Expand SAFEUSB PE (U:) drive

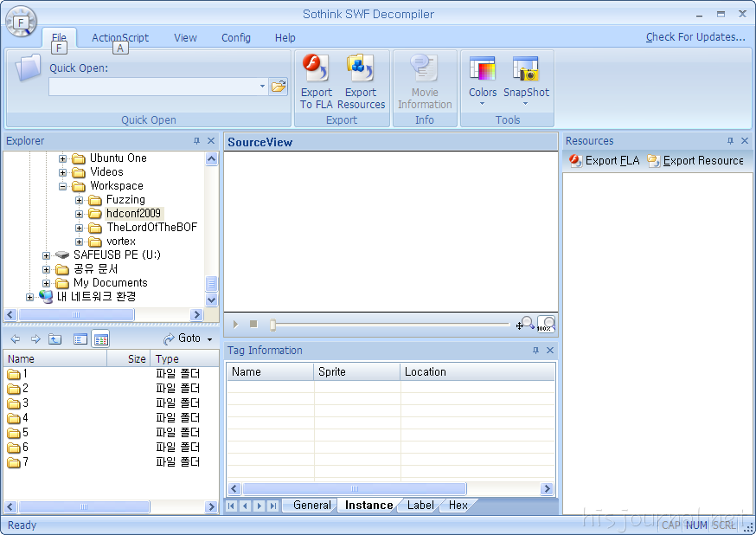(47, 255)
